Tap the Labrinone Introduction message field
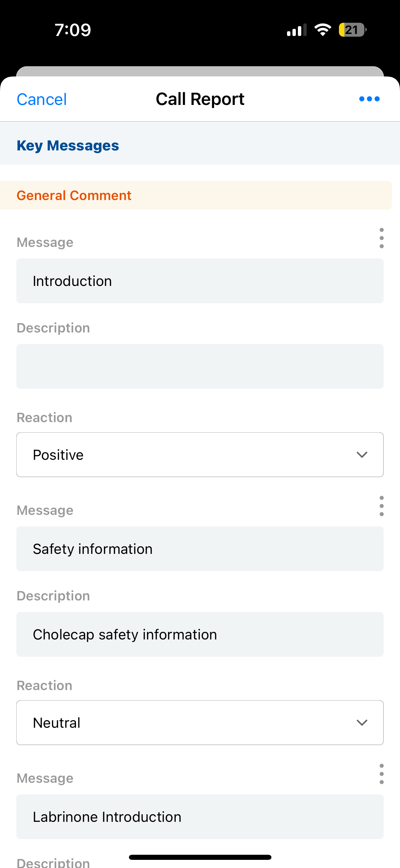Viewport: 400px width, 868px height. point(200,817)
